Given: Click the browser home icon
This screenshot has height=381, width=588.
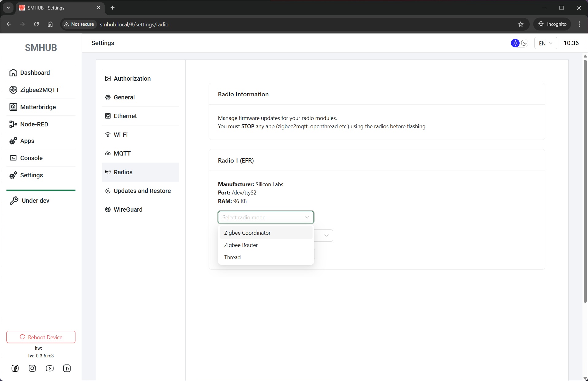Looking at the screenshot, I should [x=50, y=24].
